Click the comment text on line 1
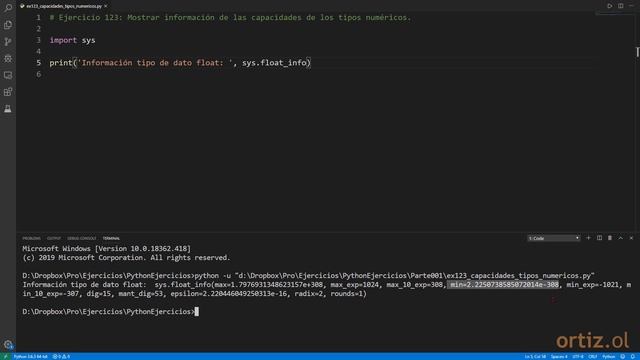The width and height of the screenshot is (640, 360). (x=230, y=18)
